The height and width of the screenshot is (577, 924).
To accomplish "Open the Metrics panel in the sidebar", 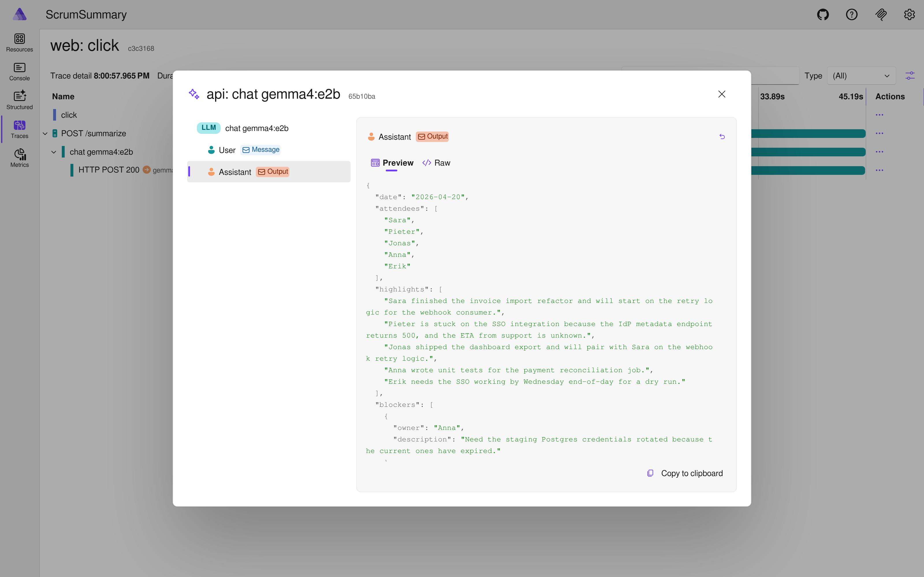I will point(19,158).
